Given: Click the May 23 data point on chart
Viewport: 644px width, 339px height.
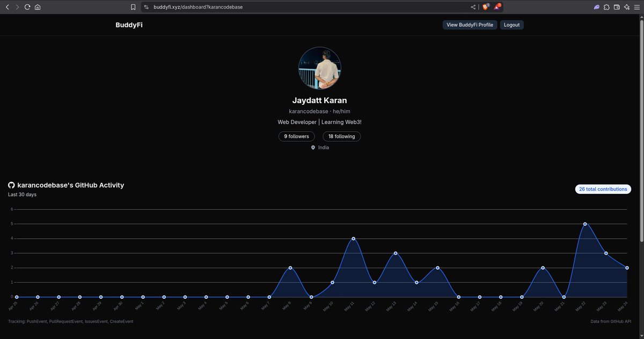Looking at the screenshot, I should pyautogui.click(x=606, y=253).
